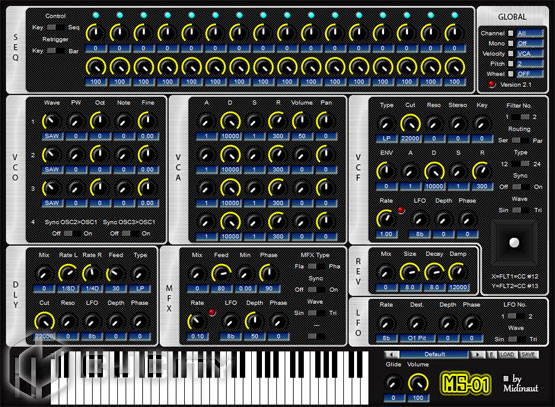Toggle the Filter No. 1/2 switch
Screen dimensions: 555x407
coord(520,117)
